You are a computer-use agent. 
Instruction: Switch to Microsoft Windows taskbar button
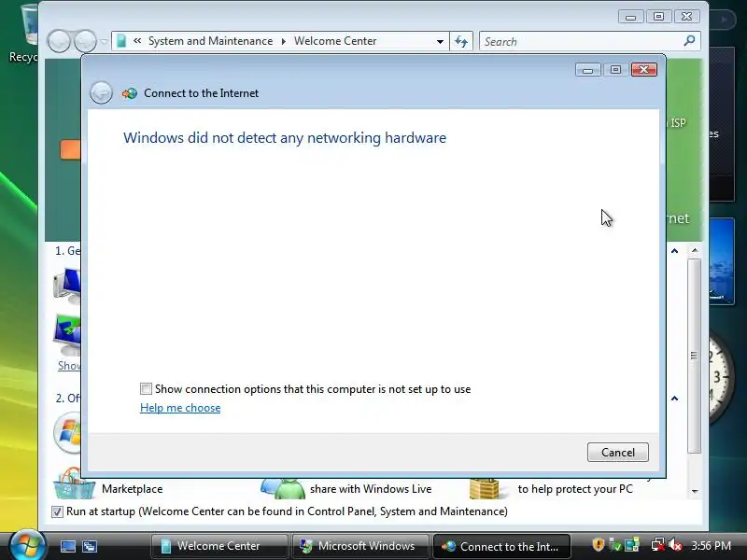pyautogui.click(x=360, y=546)
